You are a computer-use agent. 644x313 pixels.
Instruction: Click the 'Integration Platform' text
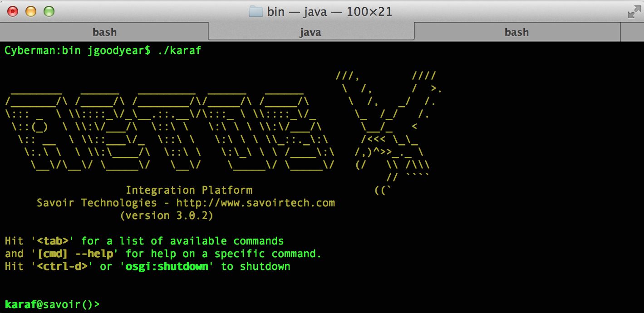(x=189, y=190)
